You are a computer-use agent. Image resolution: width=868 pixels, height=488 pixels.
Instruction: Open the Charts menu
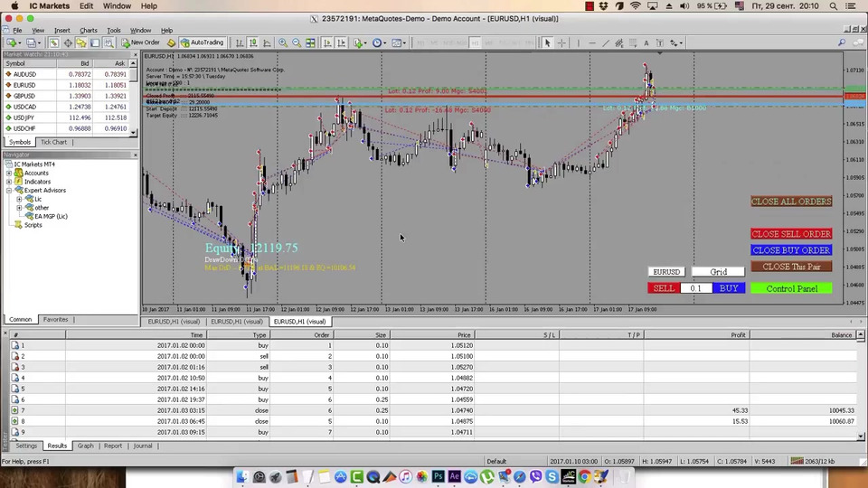(88, 31)
